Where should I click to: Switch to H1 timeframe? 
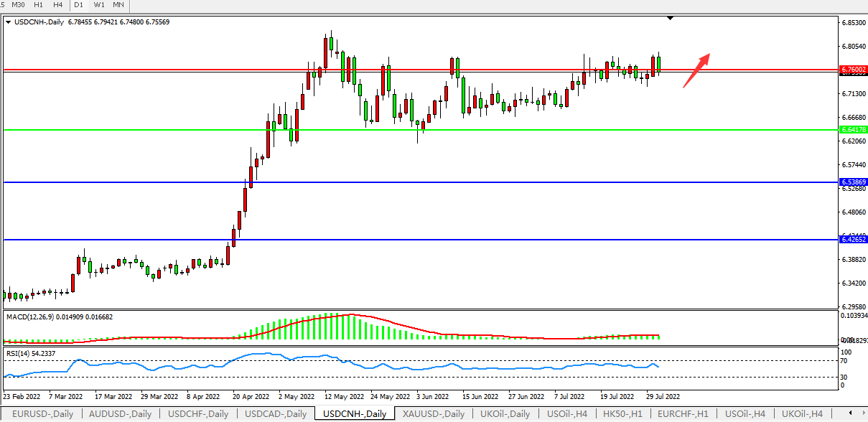point(39,5)
